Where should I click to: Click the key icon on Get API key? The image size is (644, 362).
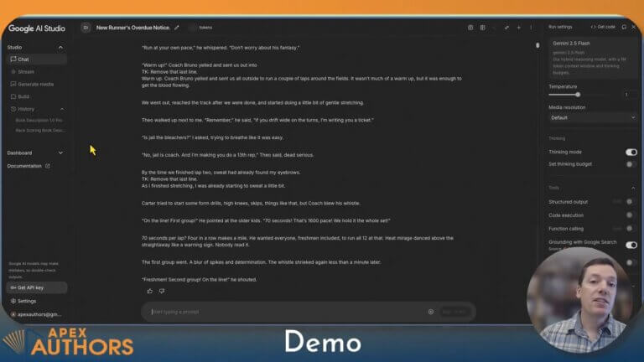(x=13, y=287)
